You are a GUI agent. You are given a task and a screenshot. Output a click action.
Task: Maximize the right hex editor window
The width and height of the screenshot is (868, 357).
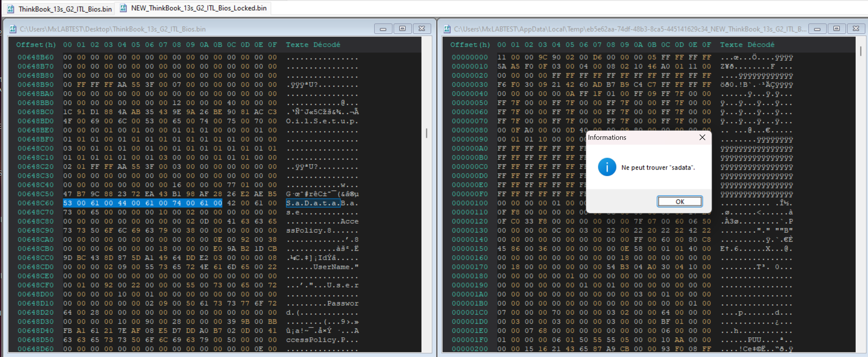tap(837, 29)
